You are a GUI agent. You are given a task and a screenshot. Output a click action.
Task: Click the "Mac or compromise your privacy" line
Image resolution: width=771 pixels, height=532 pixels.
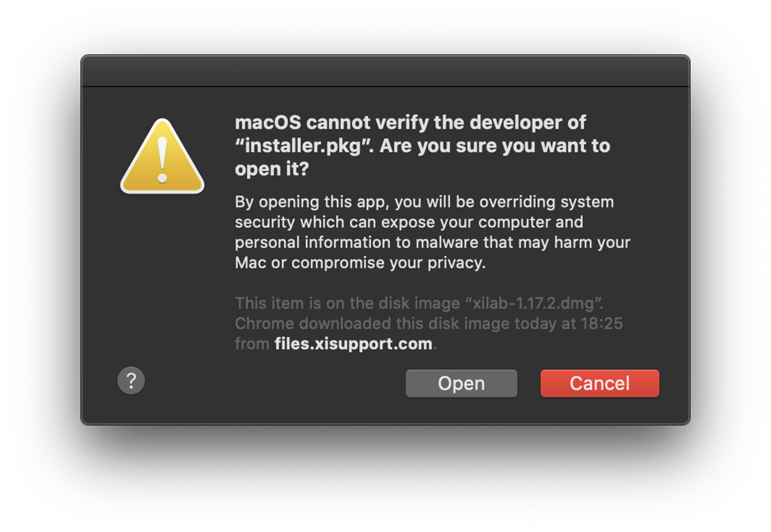360,264
